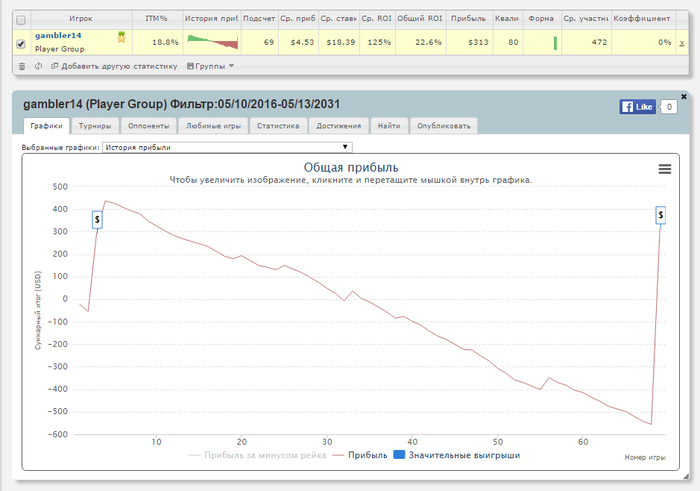Image resolution: width=700 pixels, height=491 pixels.
Task: Sort by the 'Прибыль' column header
Action: coord(469,19)
